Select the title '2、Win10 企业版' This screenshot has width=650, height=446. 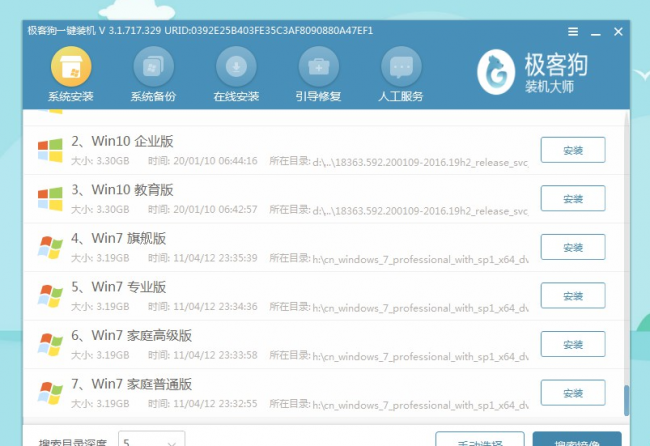[122, 141]
